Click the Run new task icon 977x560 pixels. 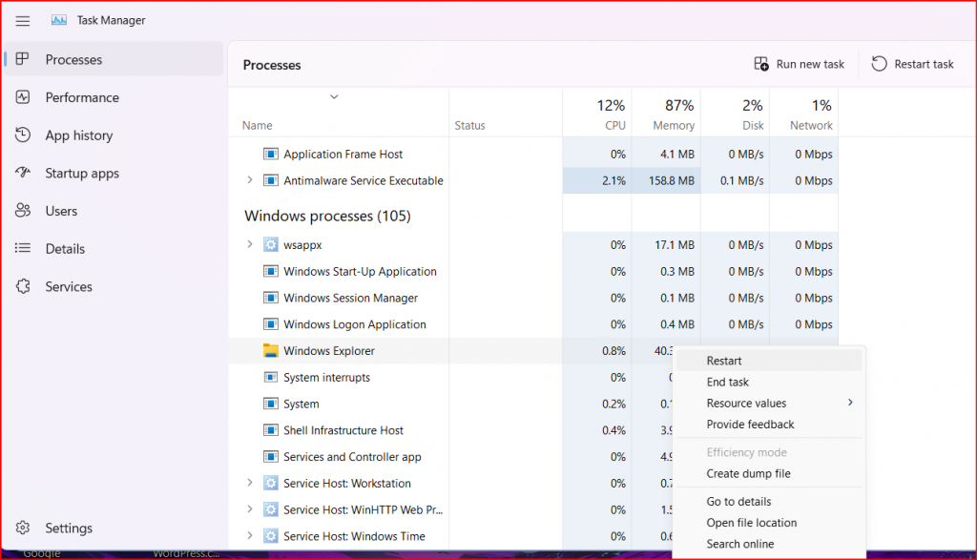click(760, 64)
